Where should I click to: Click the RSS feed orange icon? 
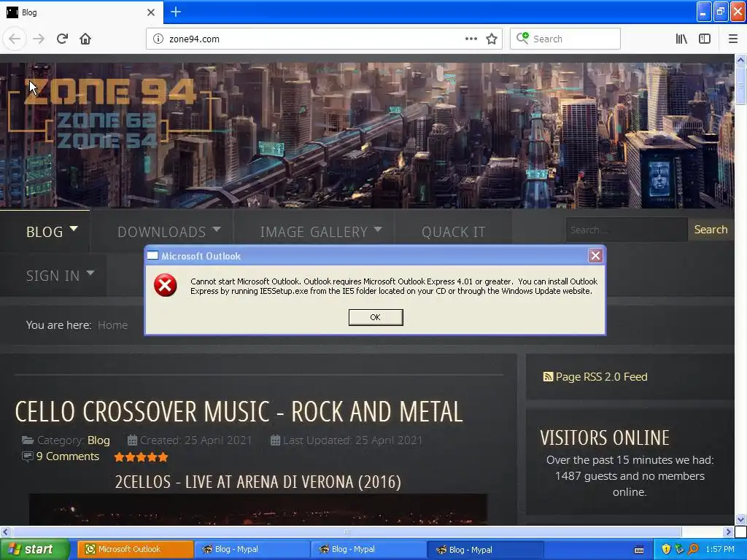(548, 377)
